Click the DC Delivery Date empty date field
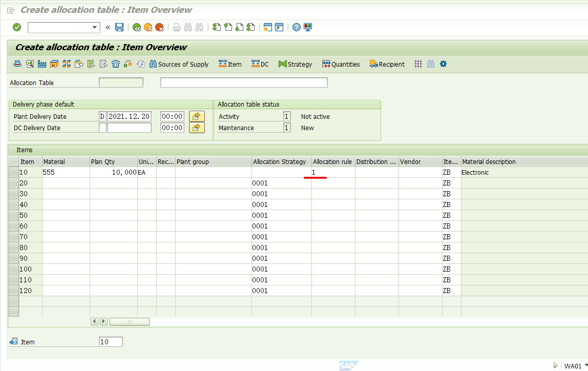588x371 pixels. click(130, 128)
